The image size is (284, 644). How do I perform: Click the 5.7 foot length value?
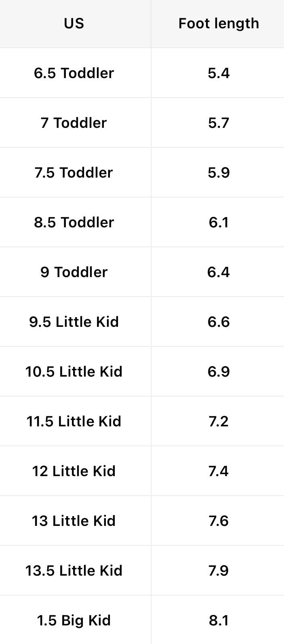point(219,123)
